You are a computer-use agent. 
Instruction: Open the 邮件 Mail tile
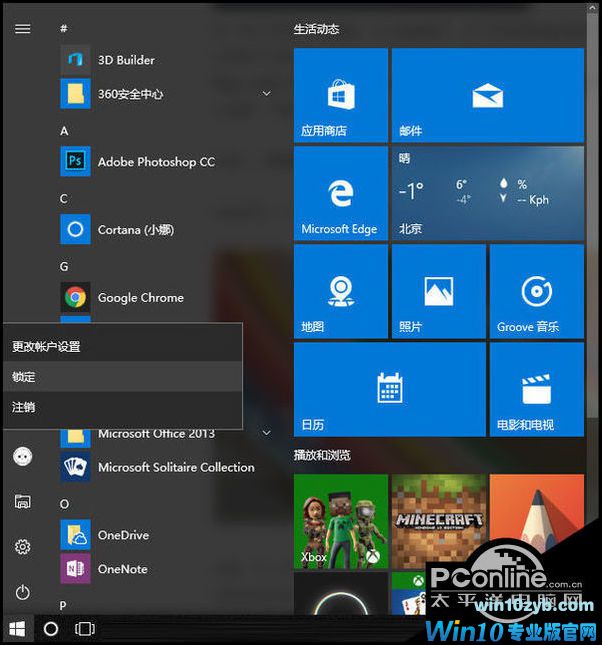487,96
